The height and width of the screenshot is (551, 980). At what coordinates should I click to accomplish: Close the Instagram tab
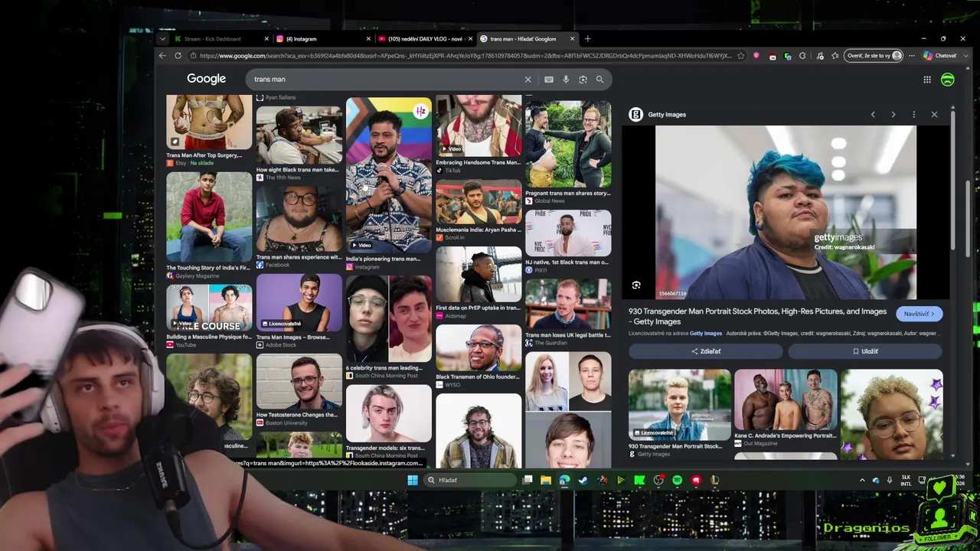coord(368,39)
